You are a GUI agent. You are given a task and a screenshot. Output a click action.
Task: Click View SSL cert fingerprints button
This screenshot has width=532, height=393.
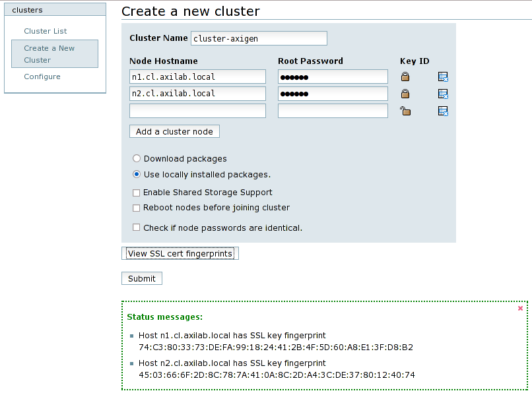[x=180, y=254]
